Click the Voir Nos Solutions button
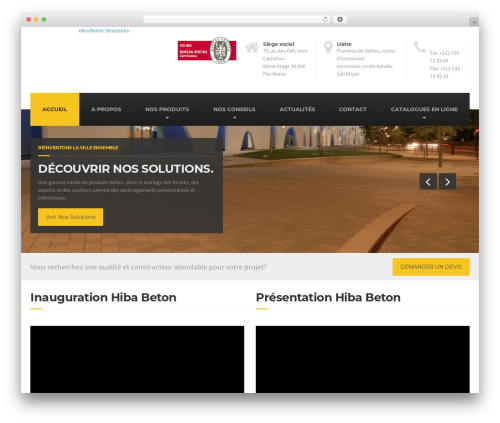Viewport: 500px width, 423px height. click(x=70, y=217)
